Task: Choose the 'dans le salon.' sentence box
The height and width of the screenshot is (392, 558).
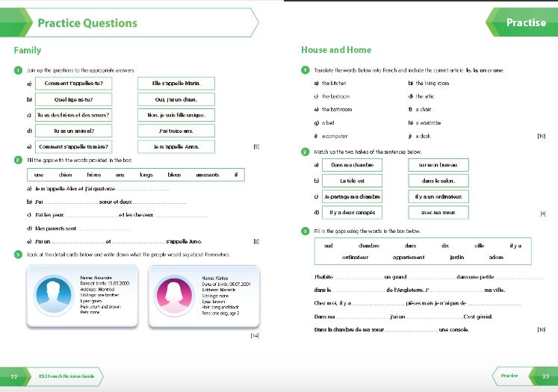Action: tap(438, 181)
